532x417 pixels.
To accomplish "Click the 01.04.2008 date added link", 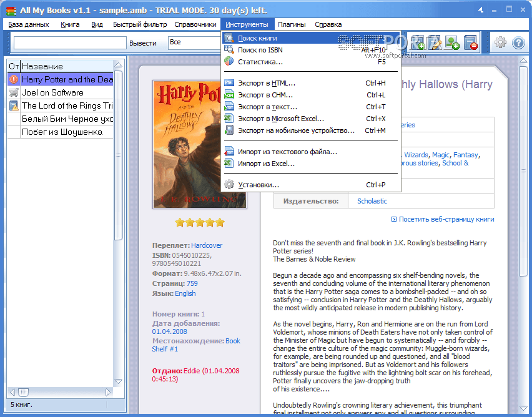I will pos(169,331).
